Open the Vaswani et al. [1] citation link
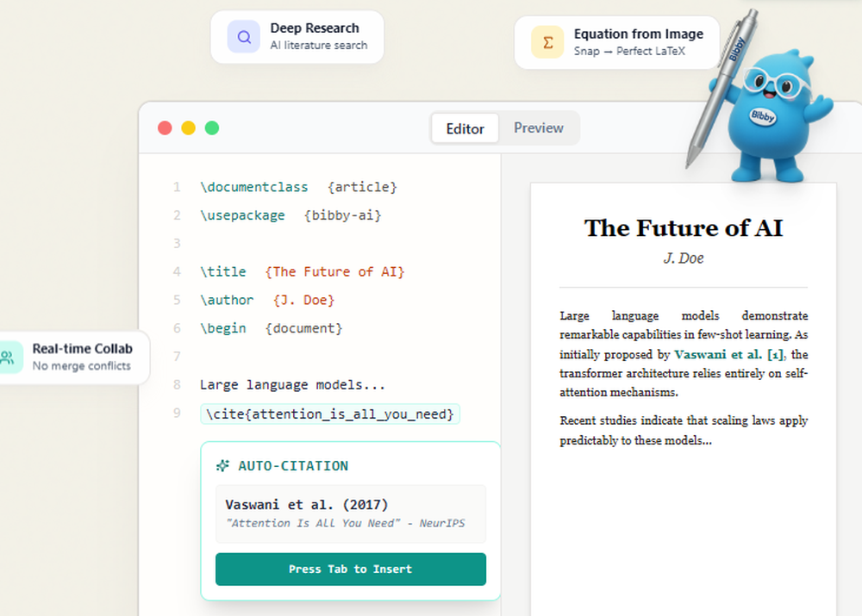862x616 pixels. [729, 354]
